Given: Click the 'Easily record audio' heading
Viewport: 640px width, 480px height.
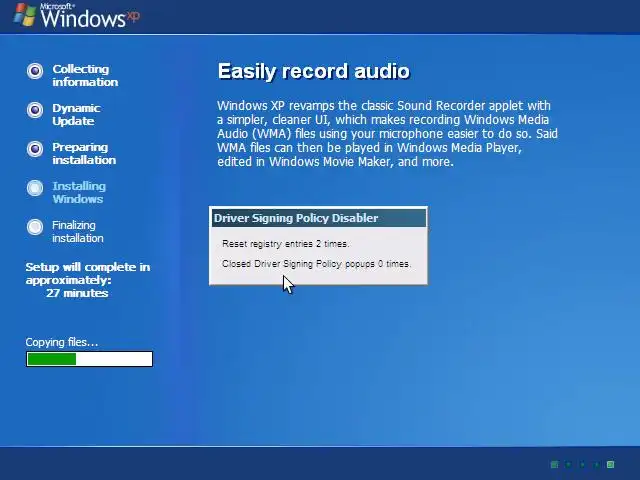Looking at the screenshot, I should [x=313, y=71].
